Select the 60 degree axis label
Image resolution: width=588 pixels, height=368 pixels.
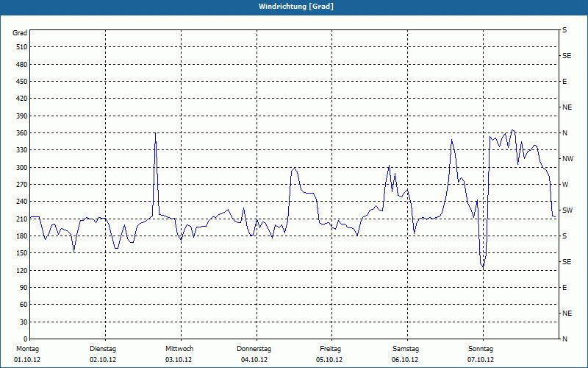(x=24, y=305)
